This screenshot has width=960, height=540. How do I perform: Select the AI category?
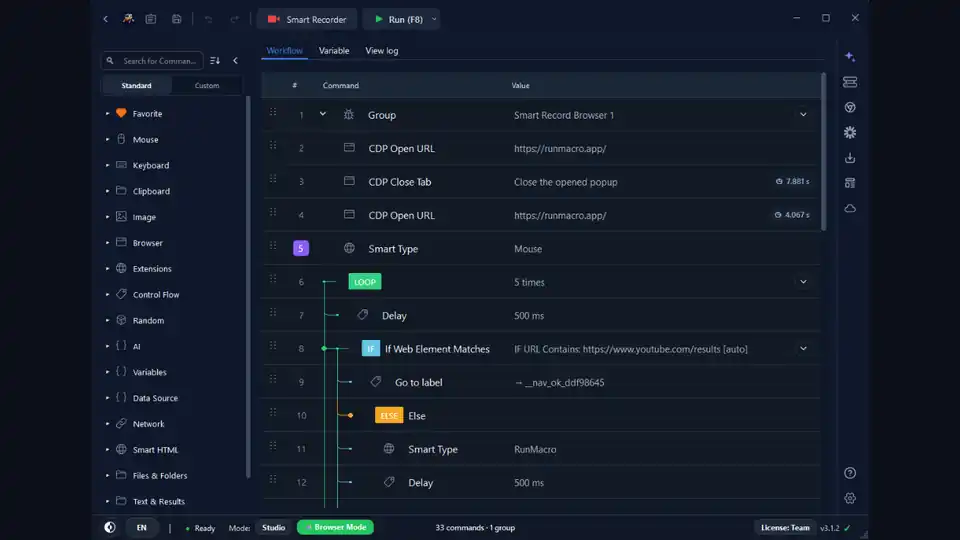click(137, 347)
